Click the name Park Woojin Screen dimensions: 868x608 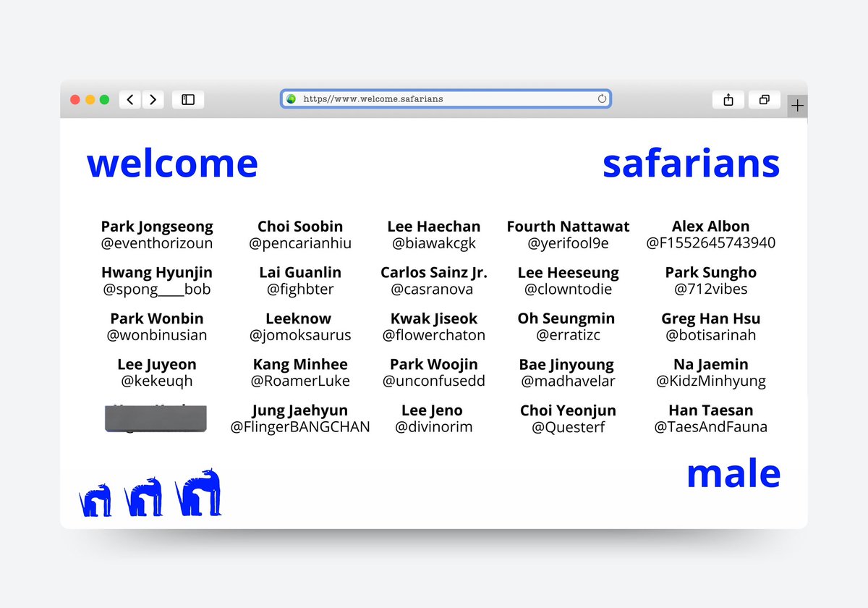[434, 365]
